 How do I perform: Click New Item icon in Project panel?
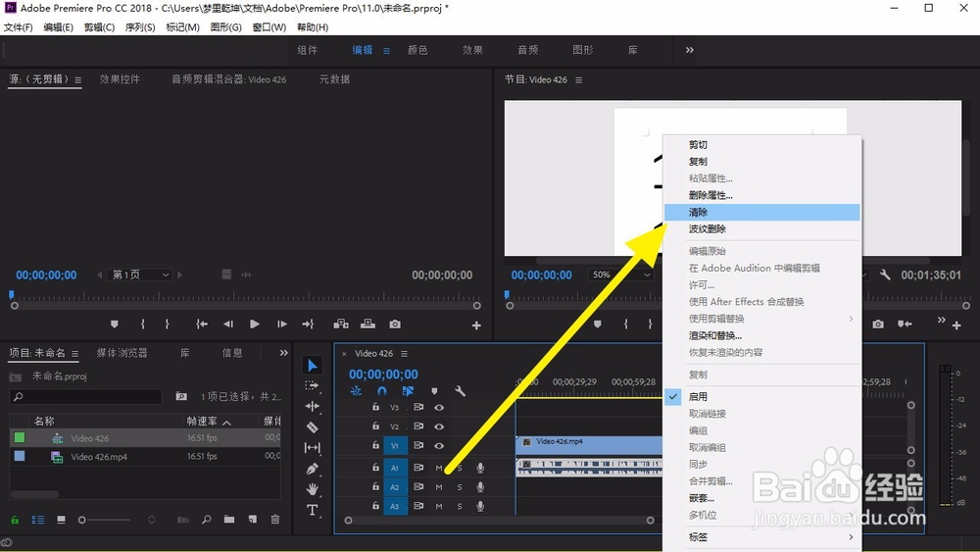253,520
